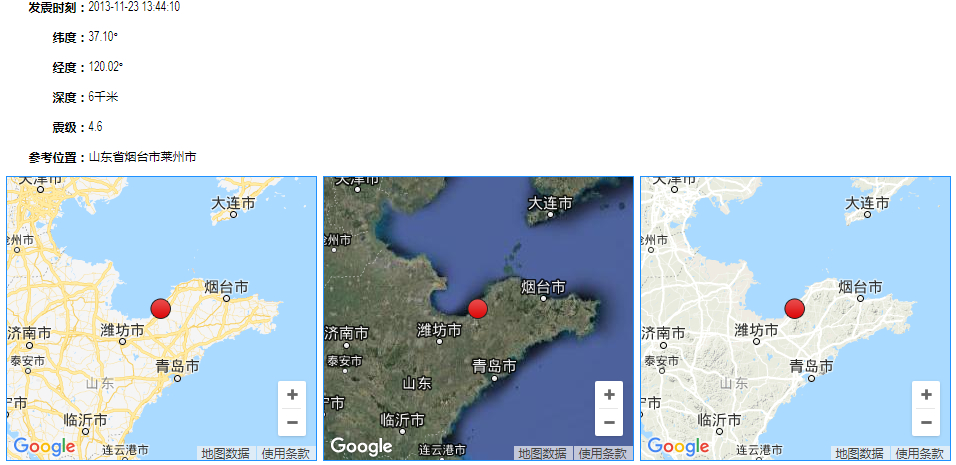956x465 pixels.
Task: Open 使用条款 link on the terrain map
Action: click(920, 453)
